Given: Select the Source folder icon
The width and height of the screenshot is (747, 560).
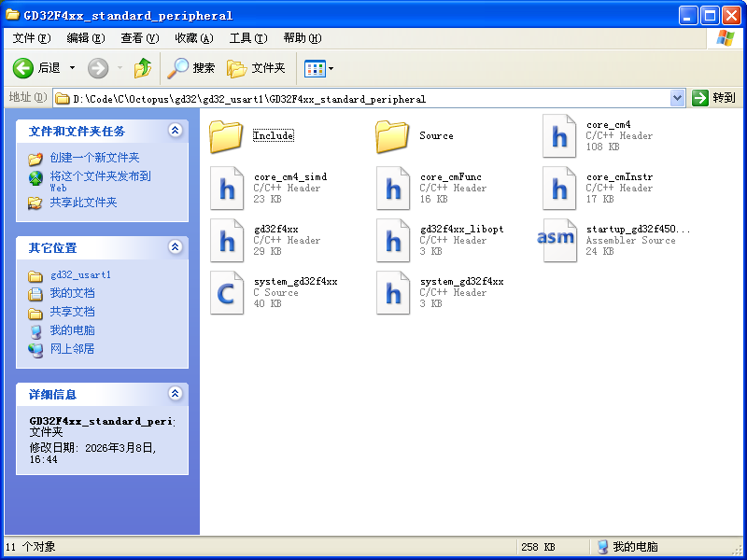Looking at the screenshot, I should tap(392, 136).
